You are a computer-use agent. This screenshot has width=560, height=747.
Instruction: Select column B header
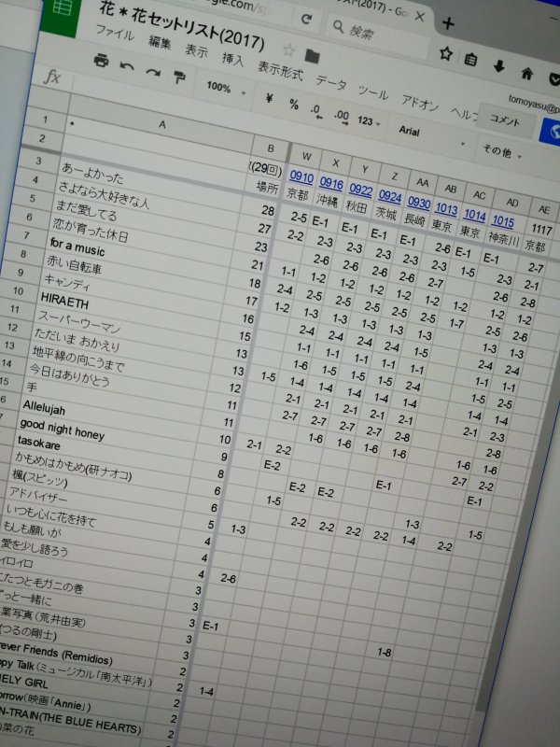pos(271,148)
